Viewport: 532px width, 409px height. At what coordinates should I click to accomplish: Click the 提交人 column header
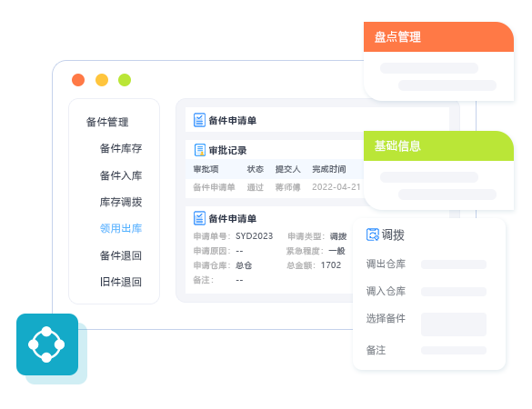pos(287,169)
